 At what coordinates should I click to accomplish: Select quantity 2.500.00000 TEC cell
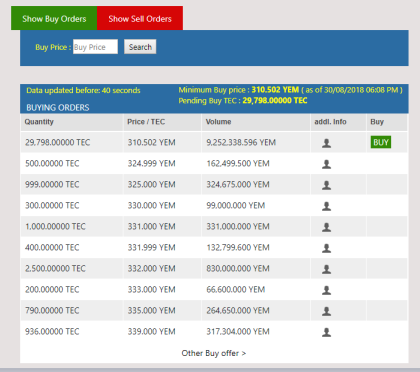72,268
